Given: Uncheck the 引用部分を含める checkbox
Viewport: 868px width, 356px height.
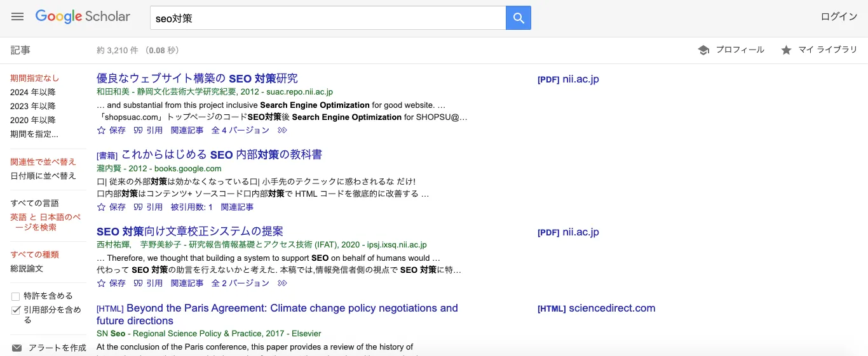Looking at the screenshot, I should coord(15,310).
